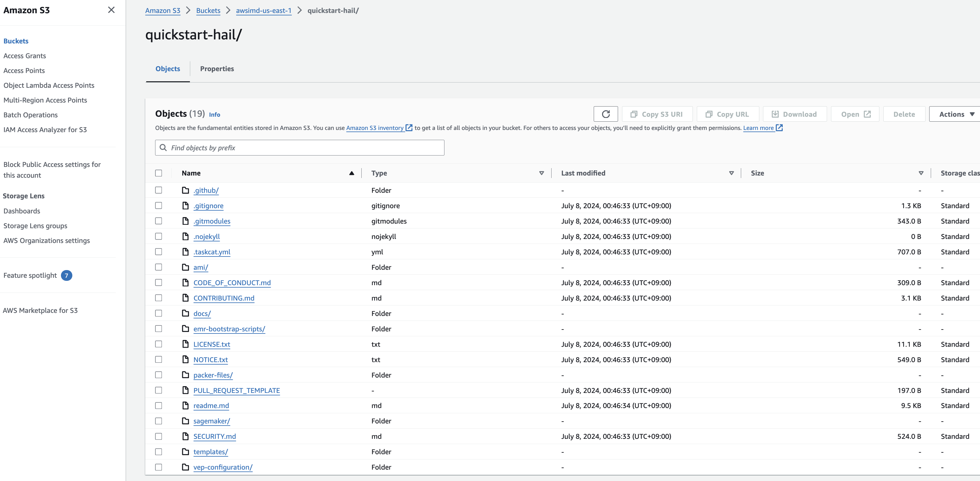980x481 pixels.
Task: Sort by Name using the ascending arrow
Action: [x=351, y=173]
